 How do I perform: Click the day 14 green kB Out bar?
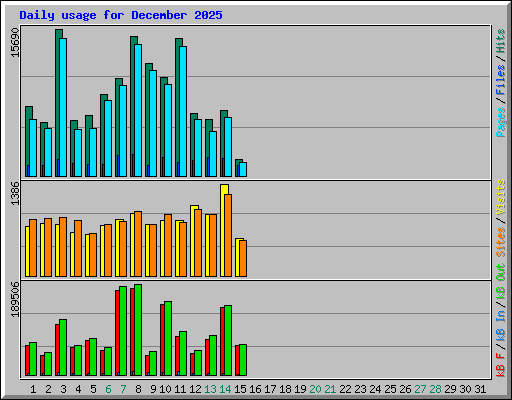tap(228, 340)
